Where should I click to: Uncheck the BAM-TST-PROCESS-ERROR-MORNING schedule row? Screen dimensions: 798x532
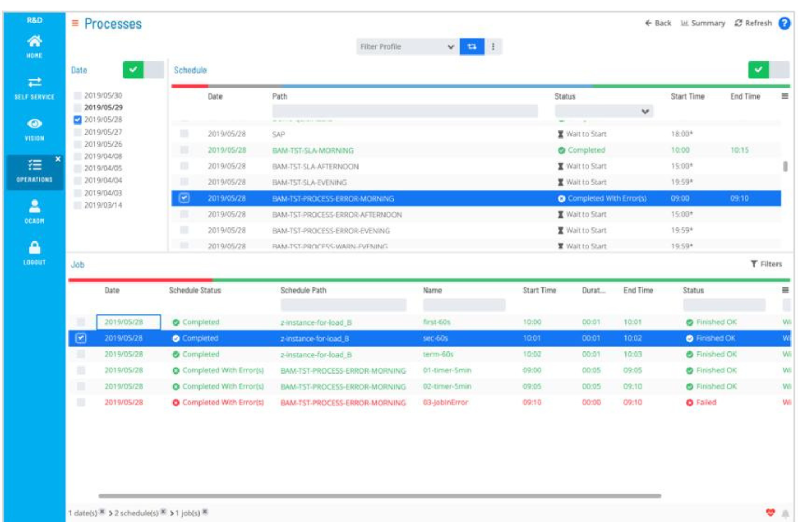(x=183, y=199)
